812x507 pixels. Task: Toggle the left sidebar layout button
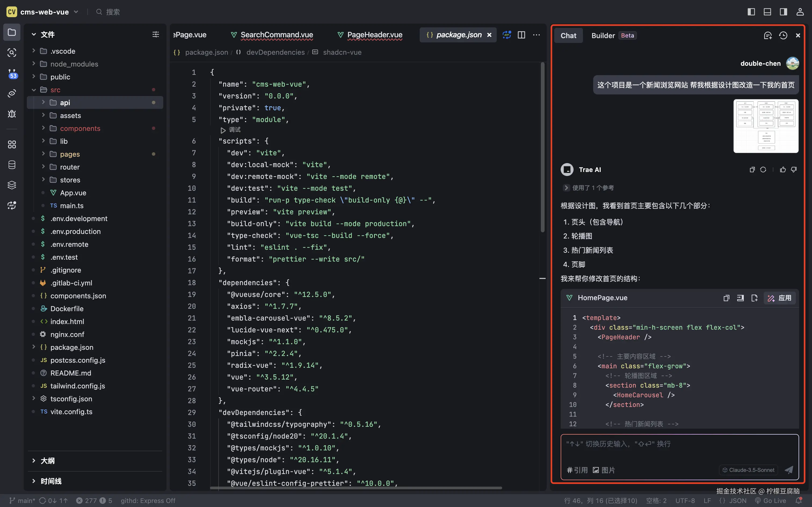pyautogui.click(x=751, y=12)
